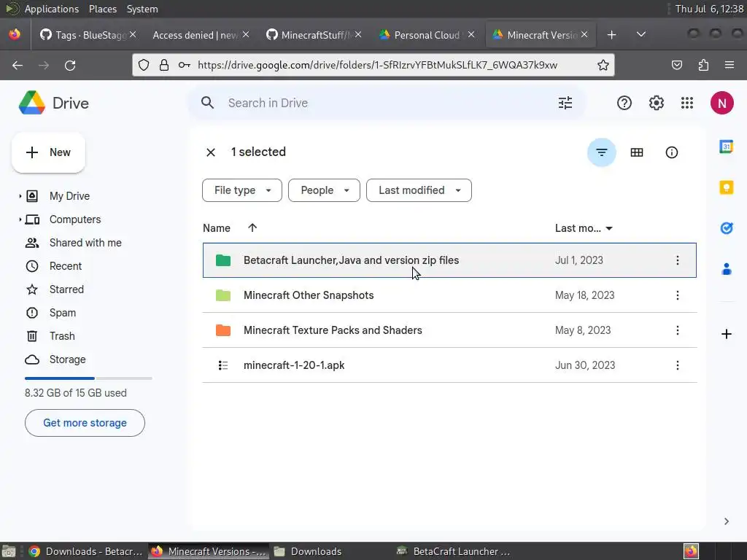Close the Minecraft Versions tab
This screenshot has width=747, height=560.
point(584,35)
